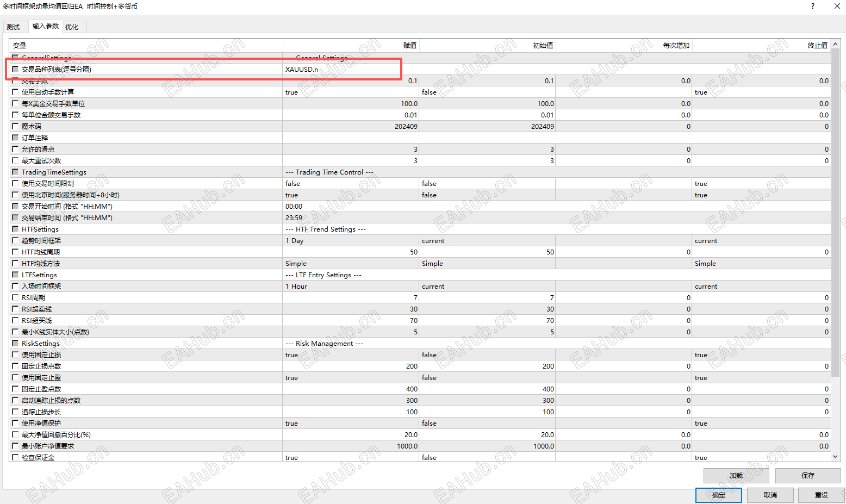Click the help question mark in title bar
Image resolution: width=846 pixels, height=504 pixels.
tap(813, 6)
